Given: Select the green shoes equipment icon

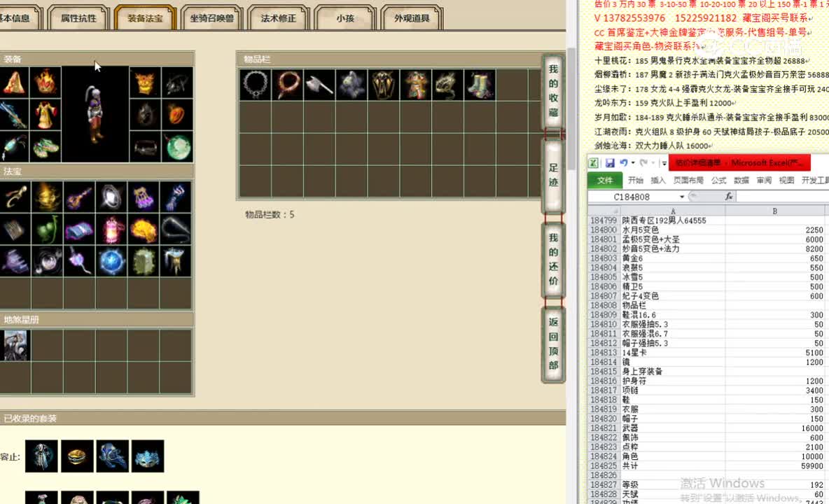Looking at the screenshot, I should pyautogui.click(x=46, y=147).
